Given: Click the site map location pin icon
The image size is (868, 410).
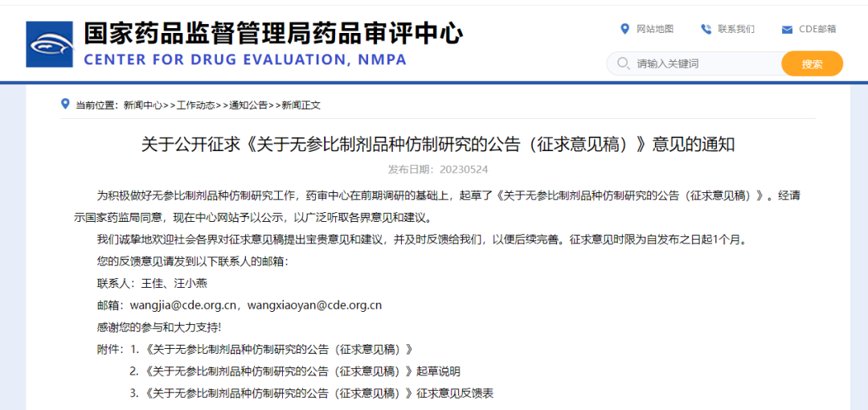Looking at the screenshot, I should click(x=625, y=29).
